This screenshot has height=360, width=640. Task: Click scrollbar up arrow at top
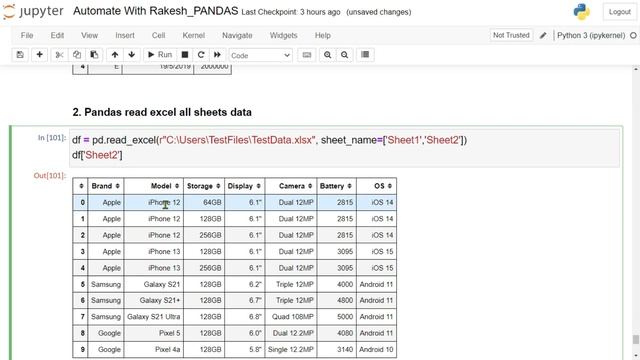pos(636,69)
